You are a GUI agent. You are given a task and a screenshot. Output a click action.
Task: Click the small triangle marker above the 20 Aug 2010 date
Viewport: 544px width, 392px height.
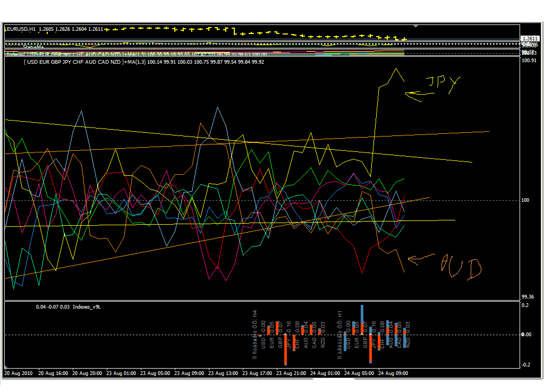6,367
